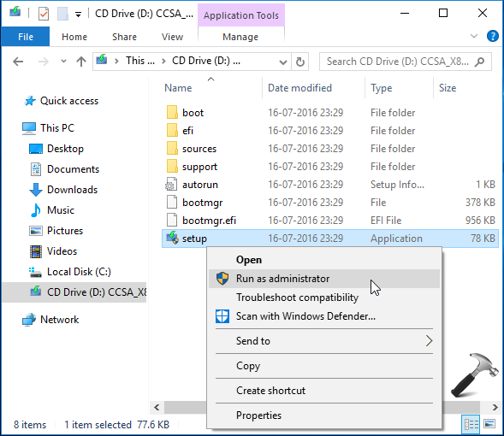504x436 pixels.
Task: Go up one level with Up arrow
Action: click(x=81, y=62)
